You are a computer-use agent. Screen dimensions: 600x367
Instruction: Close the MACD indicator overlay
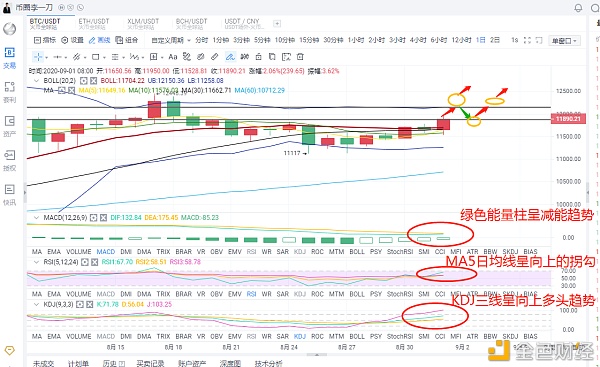(x=103, y=218)
